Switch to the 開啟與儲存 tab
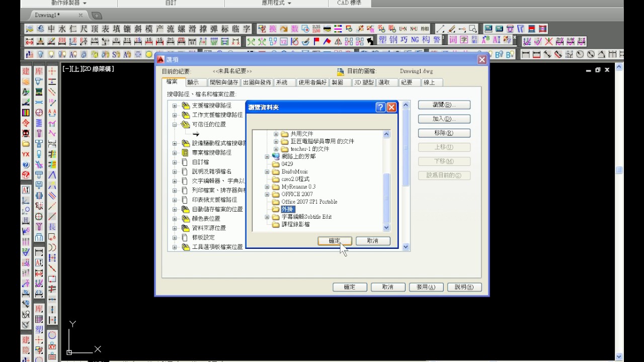Screen dimensions: 644x362 coord(224,82)
